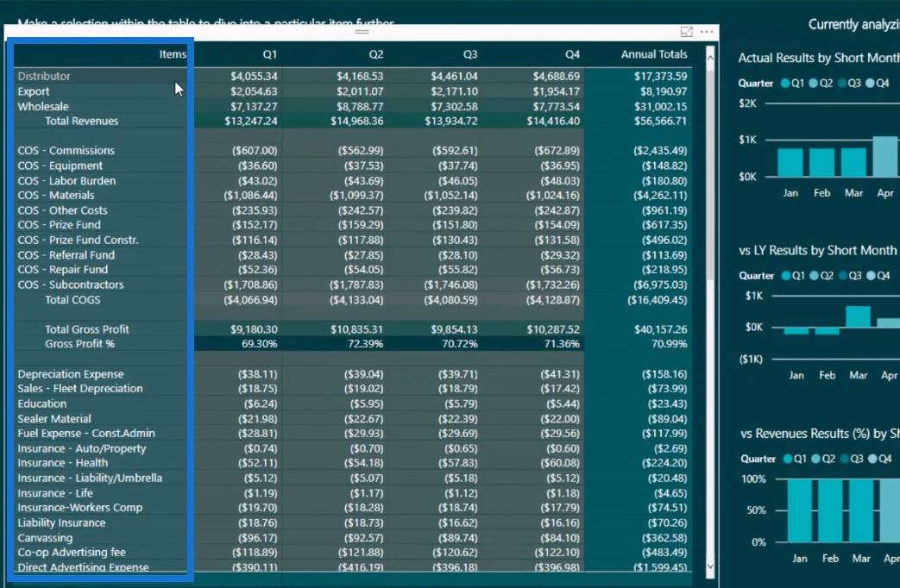Select the Jan bar in Actual Results chart
Image resolution: width=900 pixels, height=588 pixels.
tap(790, 162)
